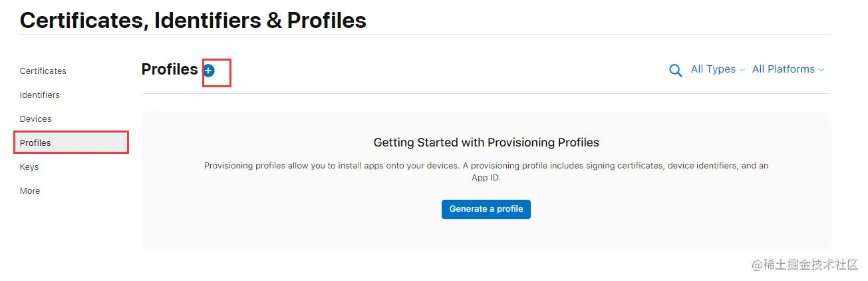Screen dimensions: 868x281
Task: Click the Profiles section heading
Action: click(170, 69)
